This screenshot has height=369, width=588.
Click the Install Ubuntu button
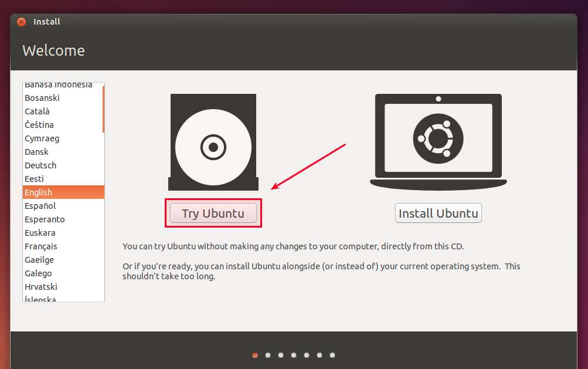439,213
